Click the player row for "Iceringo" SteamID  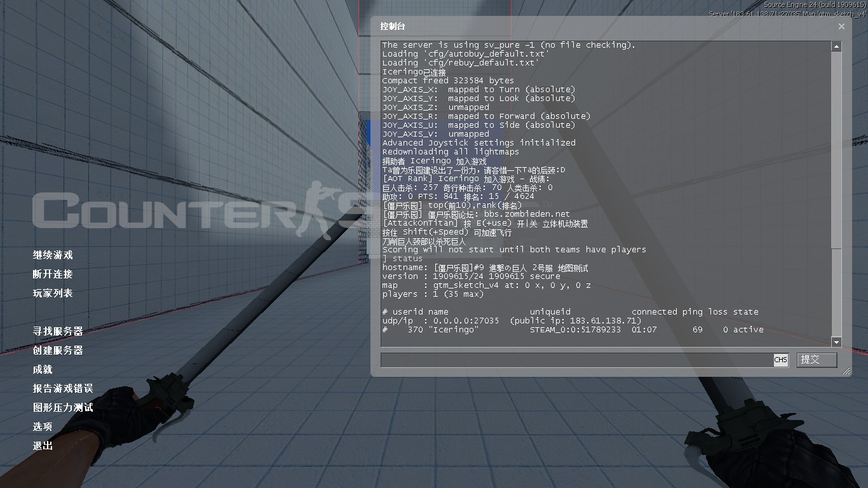(573, 330)
